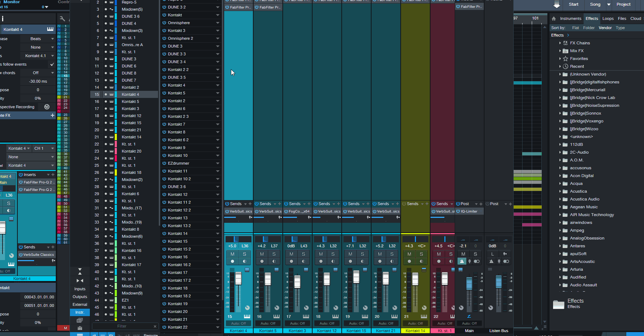Viewport: 644px width, 336px height.
Task: Click metronome icon on Main channel
Action: pos(462,261)
